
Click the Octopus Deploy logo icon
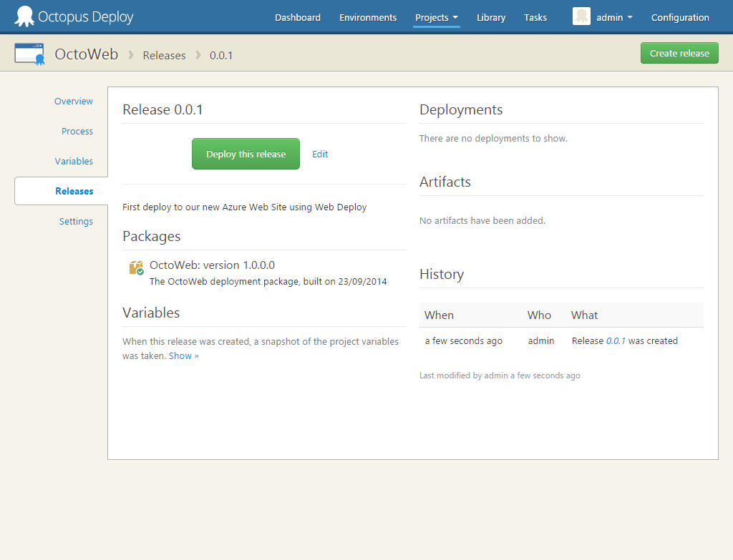[24, 16]
